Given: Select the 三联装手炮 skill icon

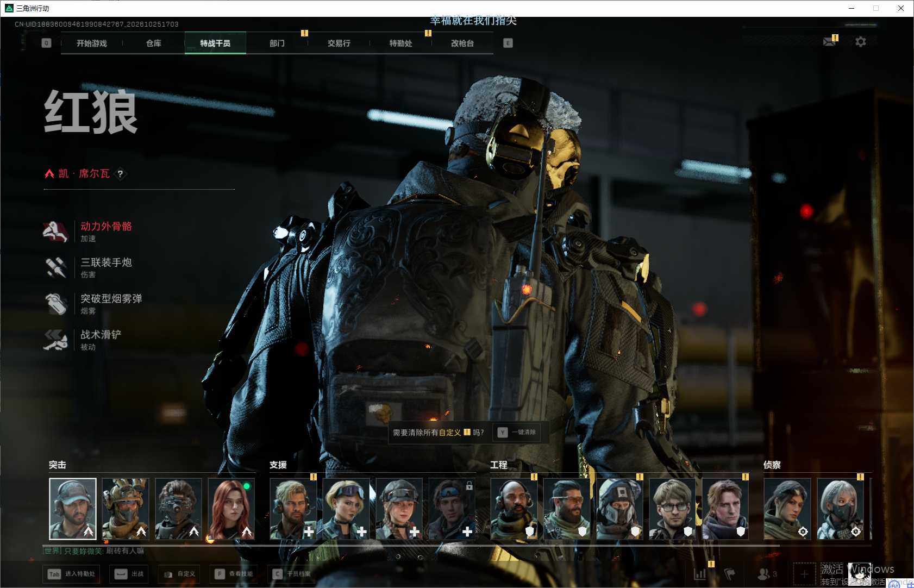Looking at the screenshot, I should tap(55, 267).
